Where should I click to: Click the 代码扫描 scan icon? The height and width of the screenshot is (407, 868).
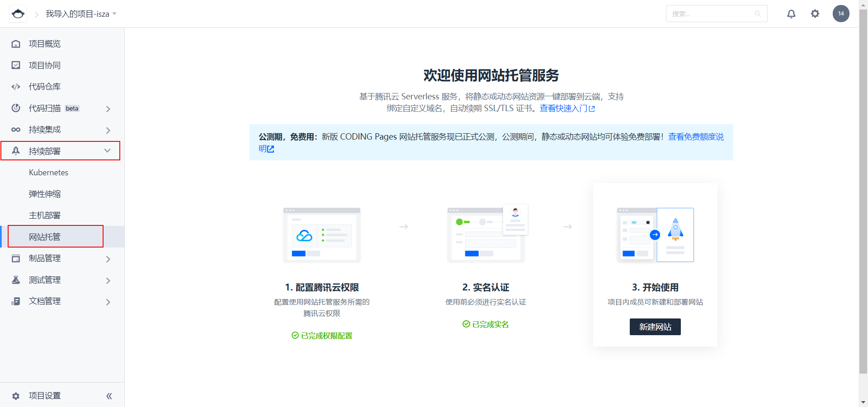(x=16, y=108)
